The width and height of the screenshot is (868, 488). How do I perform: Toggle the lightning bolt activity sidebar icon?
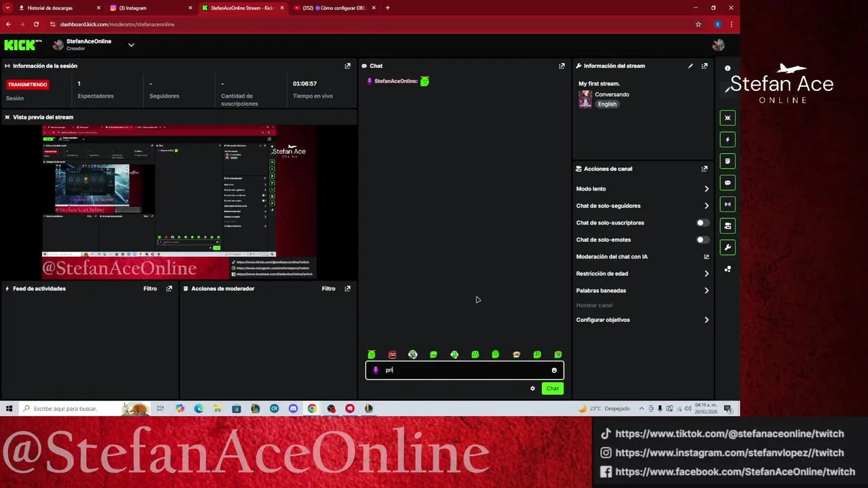coord(728,140)
